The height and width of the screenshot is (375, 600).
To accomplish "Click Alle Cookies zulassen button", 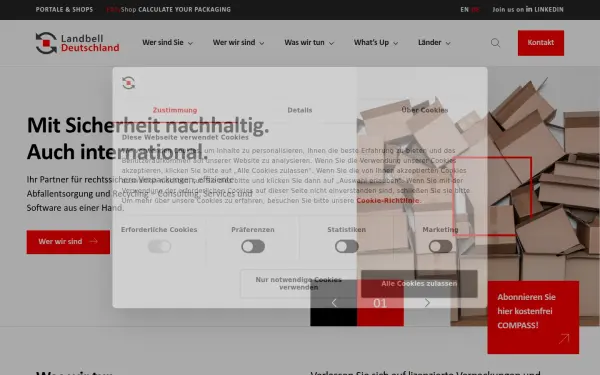I will point(419,284).
